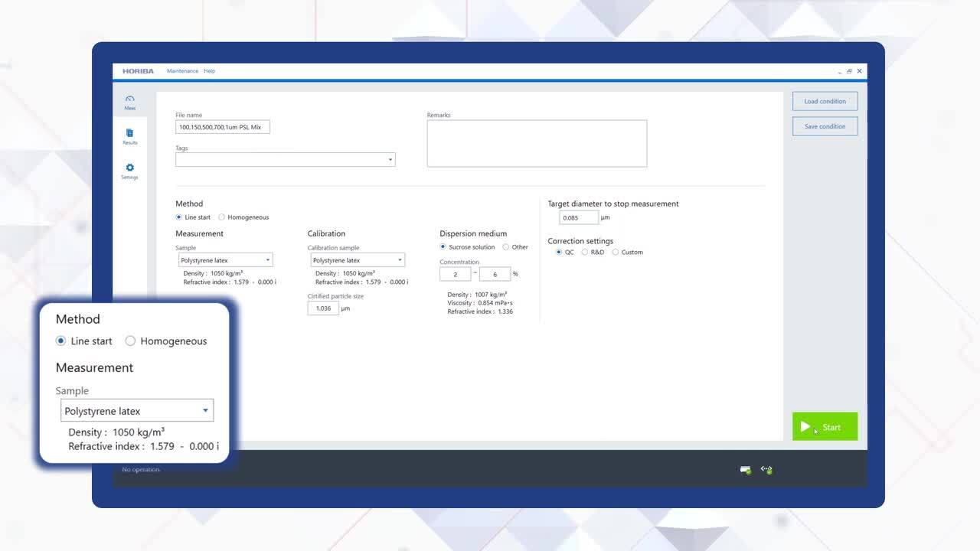Click the Remarks text area
The image size is (980, 551).
(536, 143)
